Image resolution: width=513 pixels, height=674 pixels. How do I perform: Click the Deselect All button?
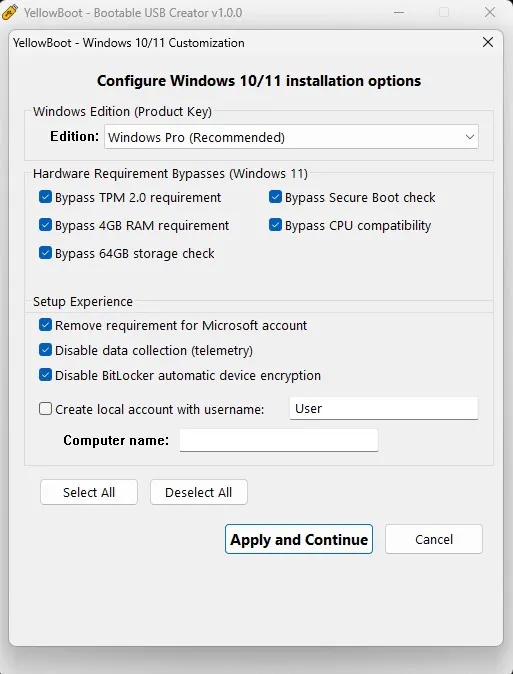(x=199, y=492)
